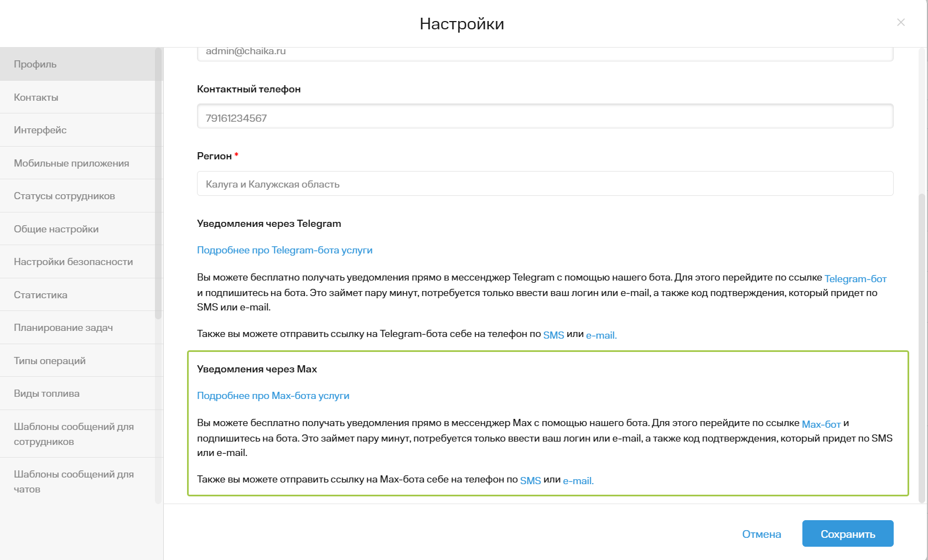The height and width of the screenshot is (560, 928).
Task: Open Мобильные приложения in the sidebar
Action: pos(77,163)
